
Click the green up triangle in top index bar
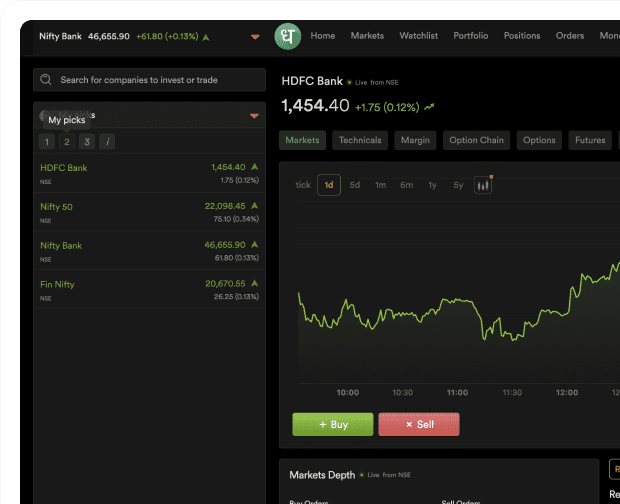click(x=206, y=37)
